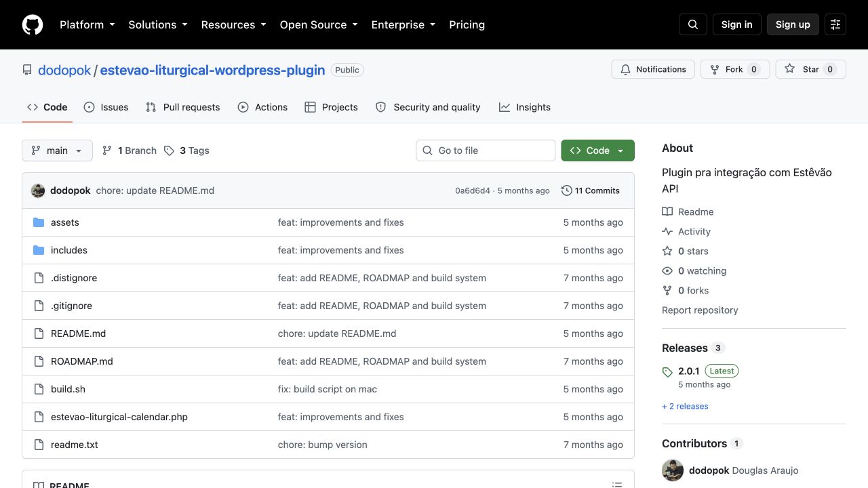
Task: Switch to the Insights tab
Action: (525, 107)
